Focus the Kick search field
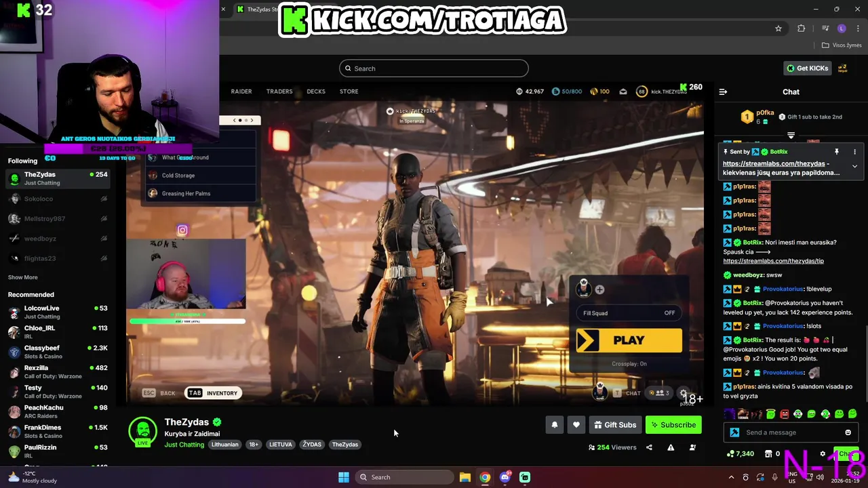Image resolution: width=868 pixels, height=488 pixels. tap(434, 68)
